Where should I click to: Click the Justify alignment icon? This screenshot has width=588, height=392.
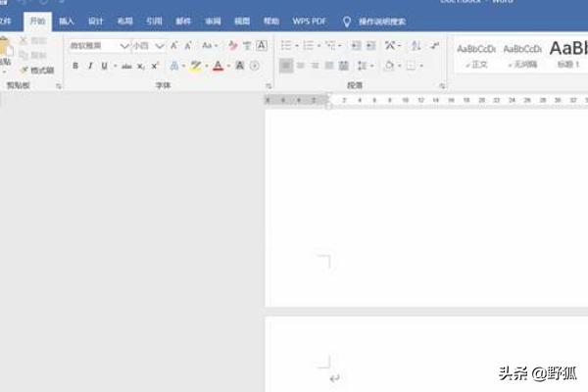[x=329, y=66]
